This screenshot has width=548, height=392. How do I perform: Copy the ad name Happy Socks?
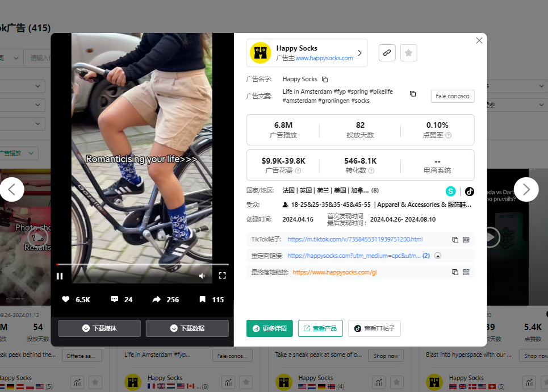point(325,80)
